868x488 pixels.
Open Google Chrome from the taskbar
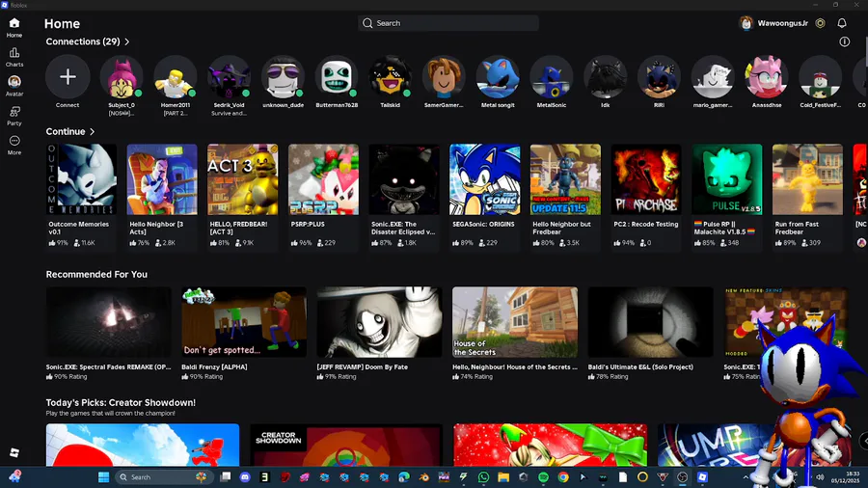563,477
